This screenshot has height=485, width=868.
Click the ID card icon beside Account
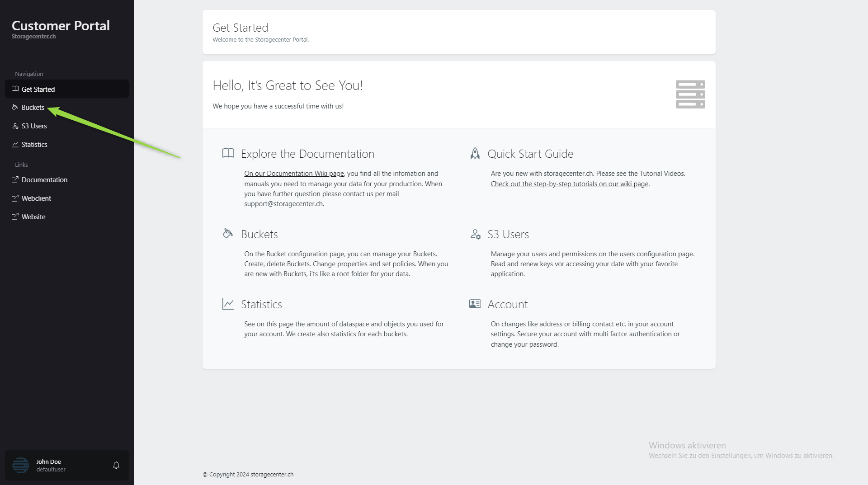click(x=475, y=304)
